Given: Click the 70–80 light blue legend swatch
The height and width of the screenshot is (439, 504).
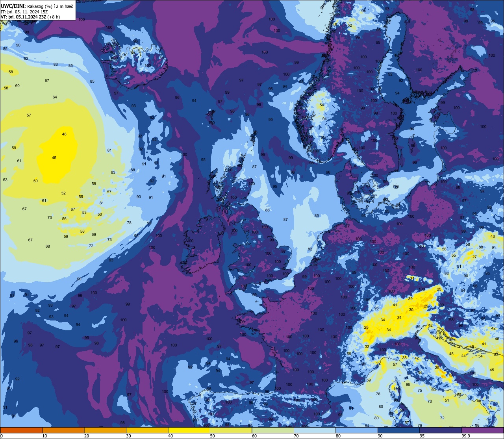Looking at the screenshot, I should click(x=315, y=430).
